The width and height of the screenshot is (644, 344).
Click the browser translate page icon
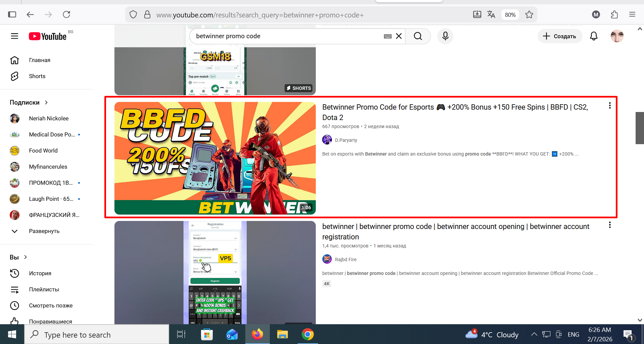click(x=491, y=14)
